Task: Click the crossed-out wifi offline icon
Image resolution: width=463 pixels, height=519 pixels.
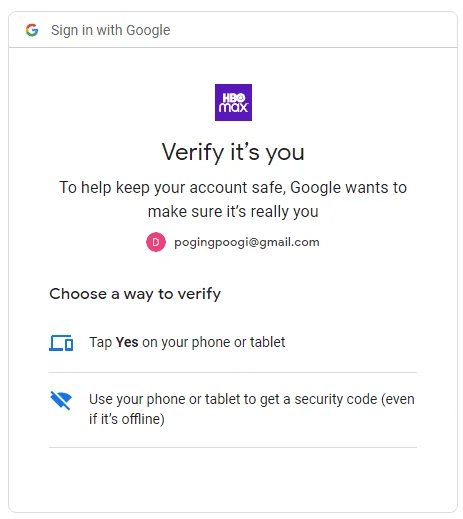Action: [61, 400]
